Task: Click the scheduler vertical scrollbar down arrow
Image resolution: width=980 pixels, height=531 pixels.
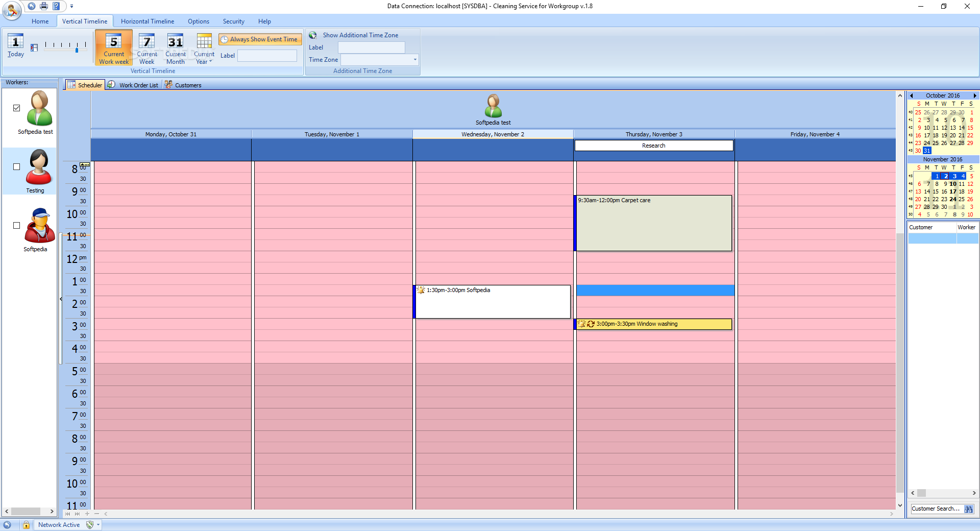Action: (900, 505)
